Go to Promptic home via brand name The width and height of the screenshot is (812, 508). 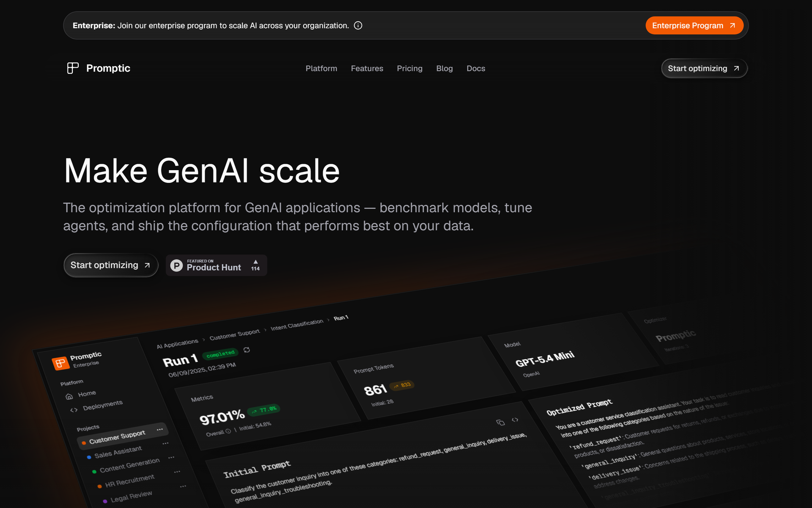pos(108,68)
